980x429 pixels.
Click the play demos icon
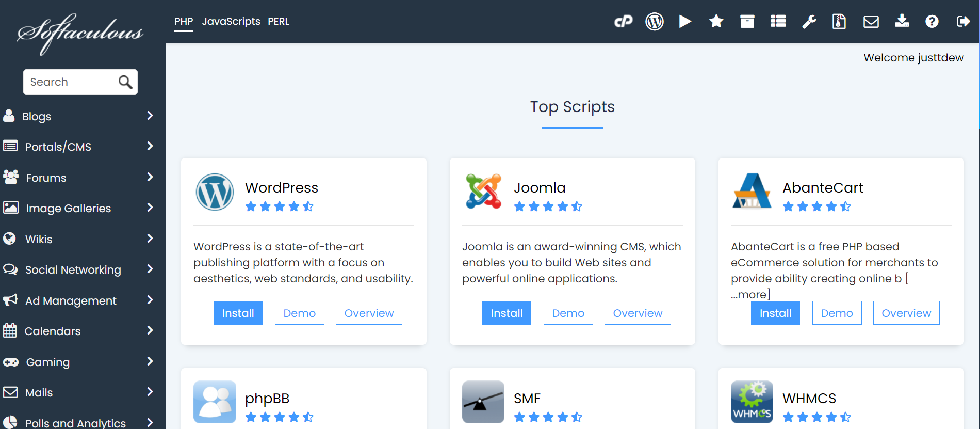click(x=685, y=21)
